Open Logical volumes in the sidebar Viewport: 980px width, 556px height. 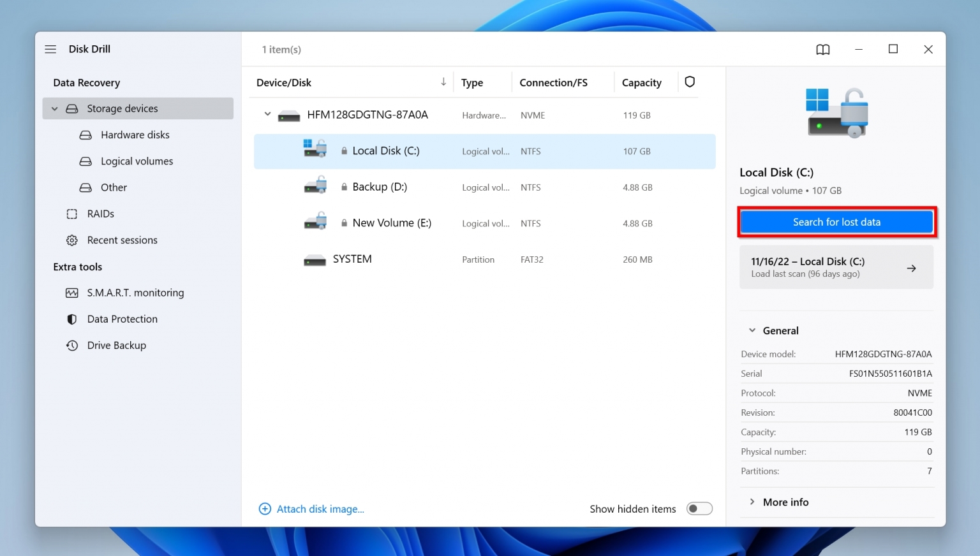pos(136,161)
